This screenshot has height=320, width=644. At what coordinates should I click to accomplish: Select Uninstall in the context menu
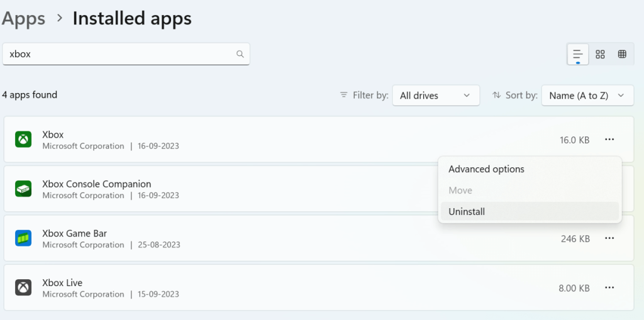(x=467, y=212)
